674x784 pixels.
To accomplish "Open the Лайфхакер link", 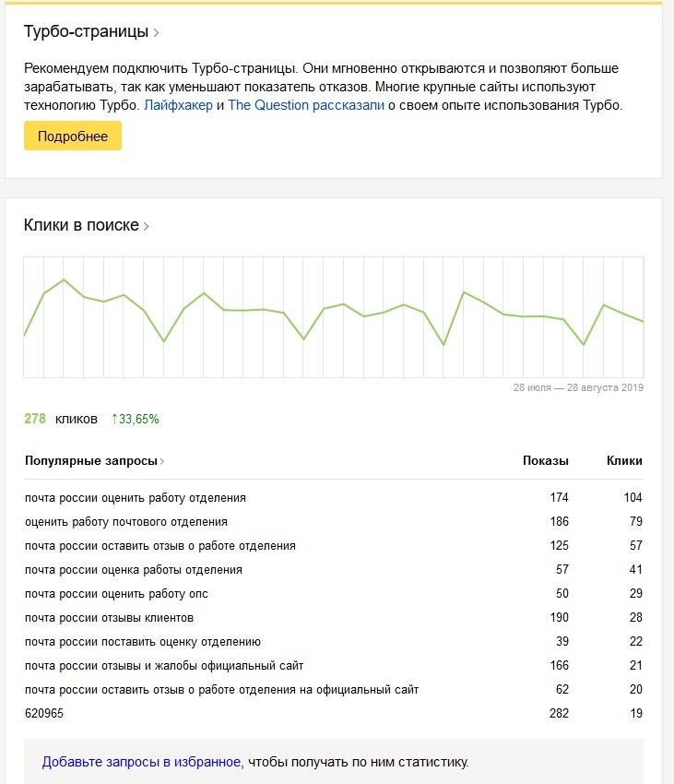I will tap(178, 105).
